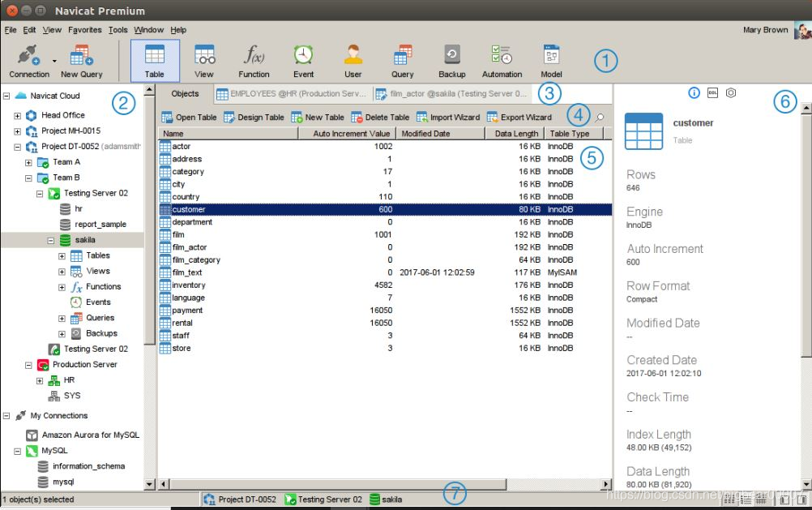Click the info pane vertical scrollbar
Image resolution: width=812 pixels, height=510 pixels.
tap(806, 236)
